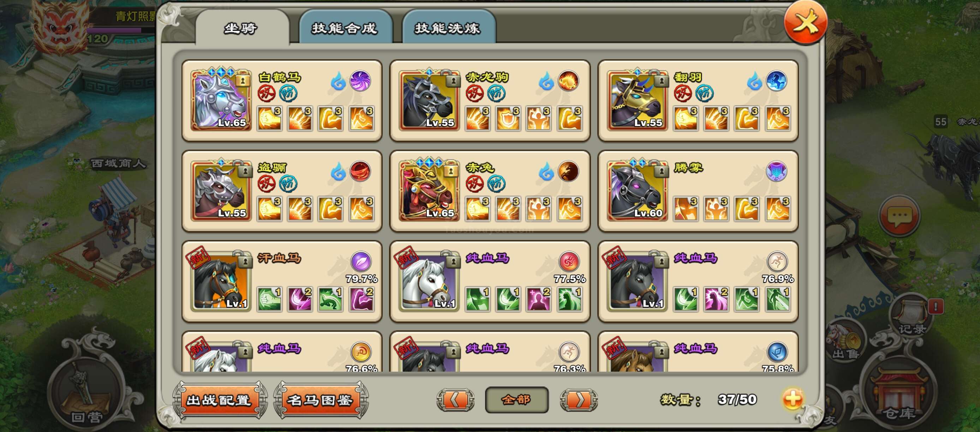Toggle the lock icon on 白鹤马 portrait
This screenshot has height=432, width=980.
tap(243, 80)
